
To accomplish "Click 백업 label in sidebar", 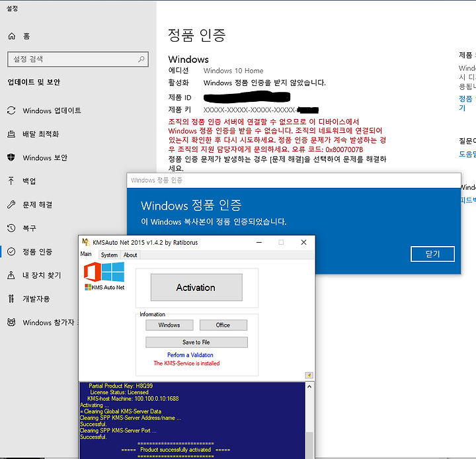I will point(29,181).
